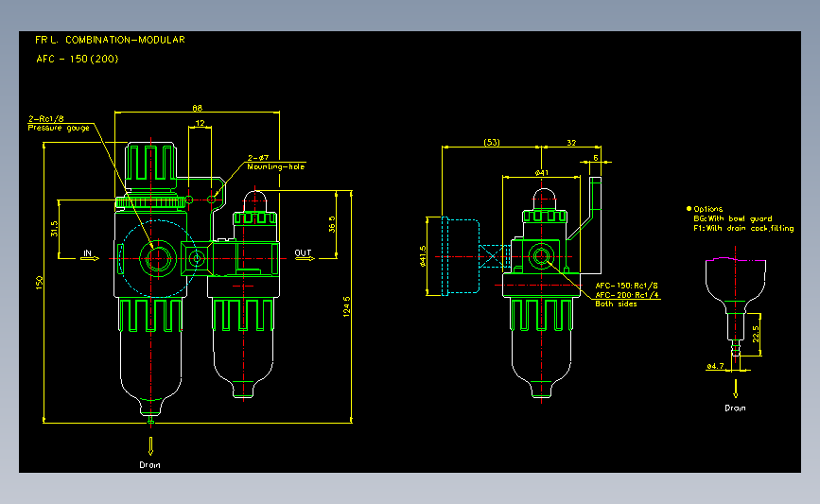Click the 'Options' heading text
820x504 pixels.
[708, 209]
